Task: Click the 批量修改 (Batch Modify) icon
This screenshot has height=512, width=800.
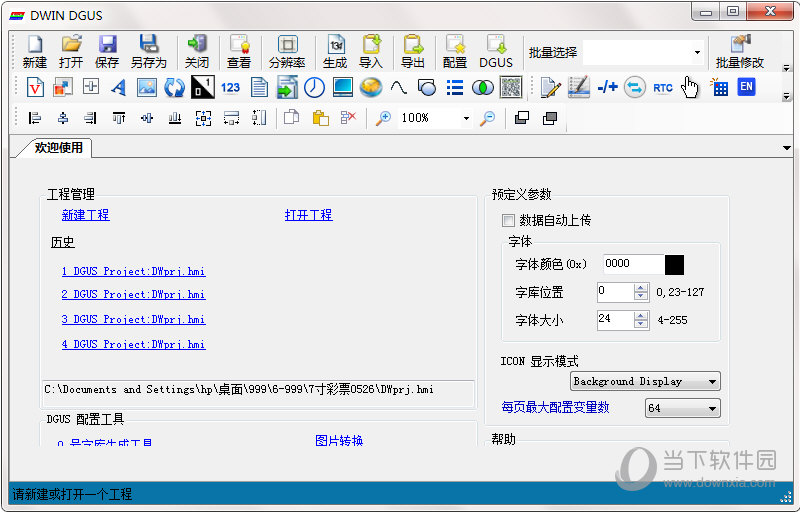Action: pos(740,52)
